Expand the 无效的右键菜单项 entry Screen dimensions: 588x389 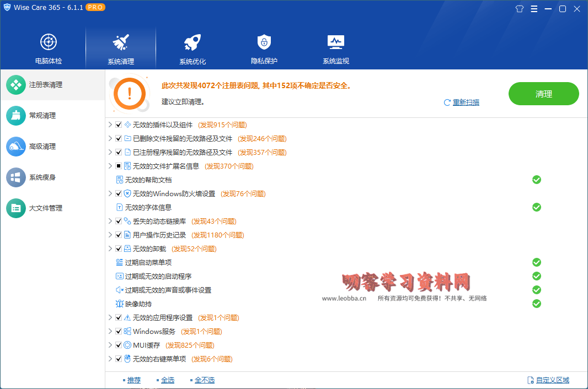[110, 359]
